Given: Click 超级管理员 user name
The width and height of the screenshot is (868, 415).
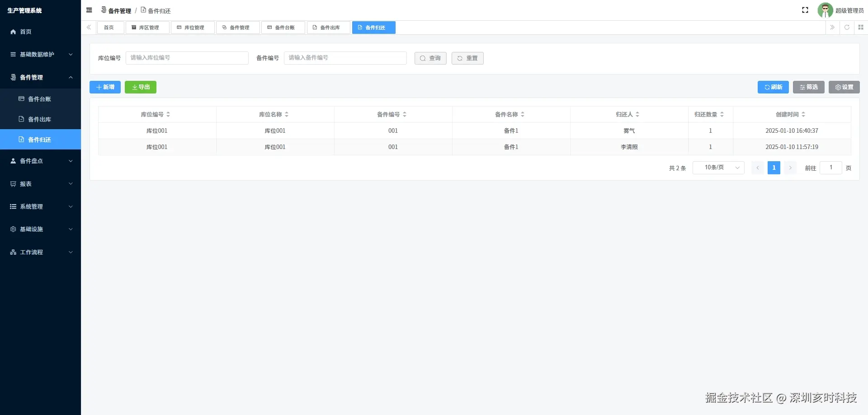Looking at the screenshot, I should (x=849, y=10).
